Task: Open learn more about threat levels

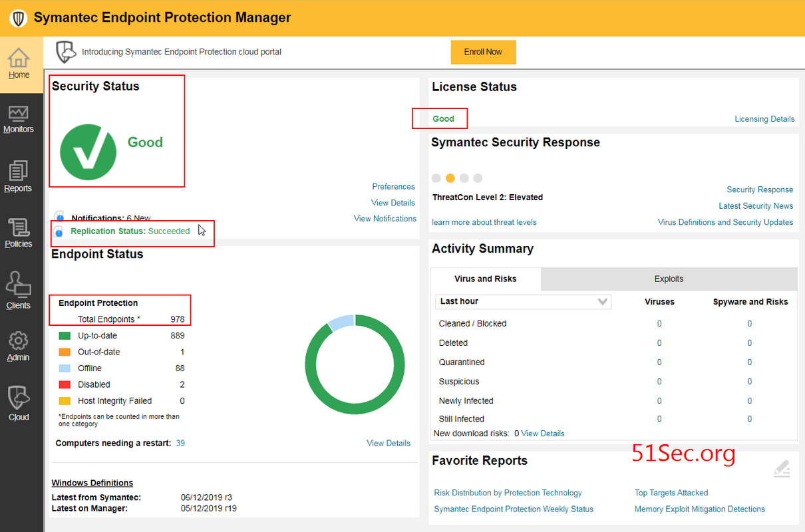Action: 484,222
